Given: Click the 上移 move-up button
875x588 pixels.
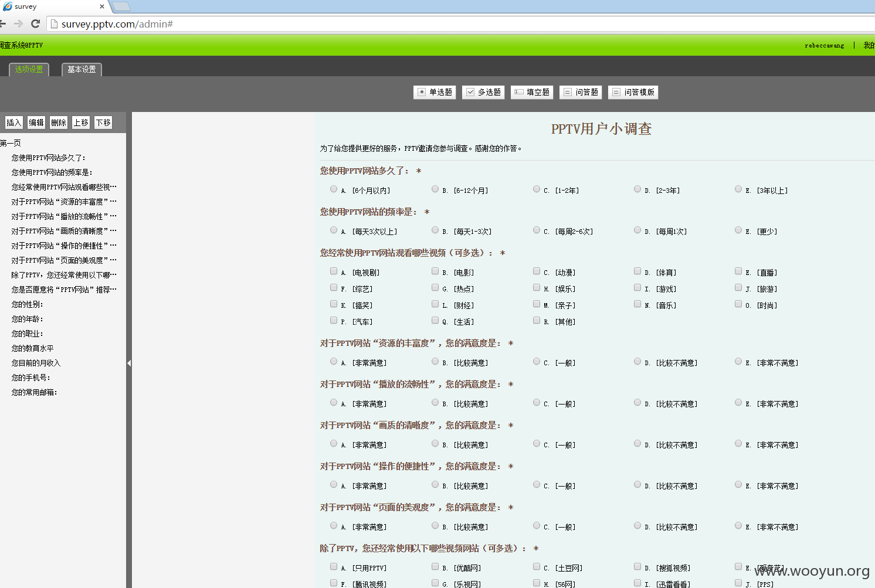Looking at the screenshot, I should [x=81, y=123].
